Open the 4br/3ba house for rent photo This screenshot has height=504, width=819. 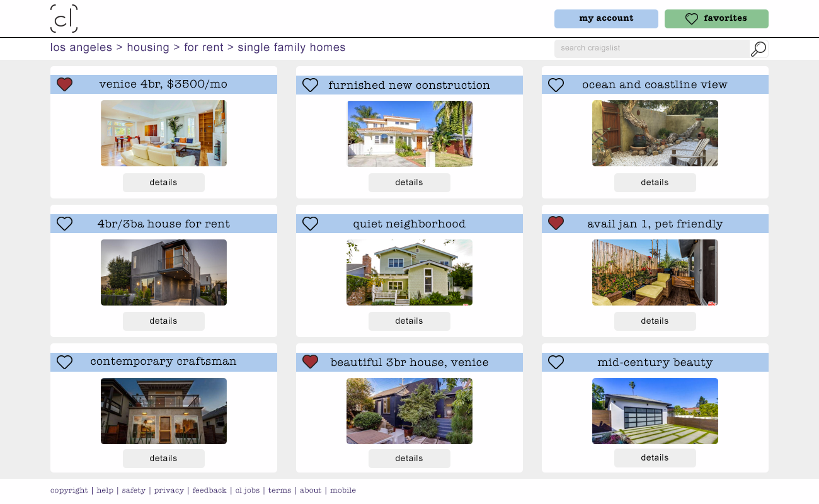164,272
